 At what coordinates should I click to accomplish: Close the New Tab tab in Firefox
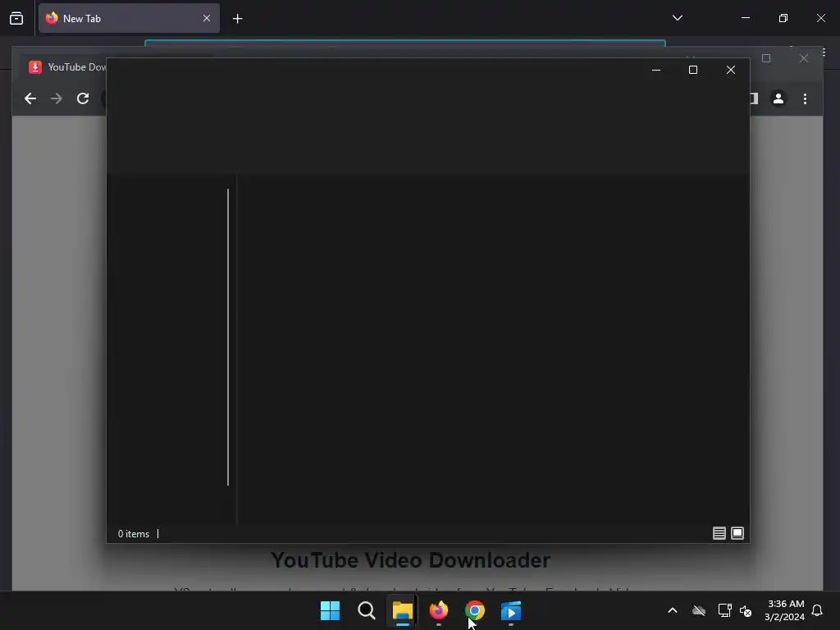pyautogui.click(x=206, y=18)
